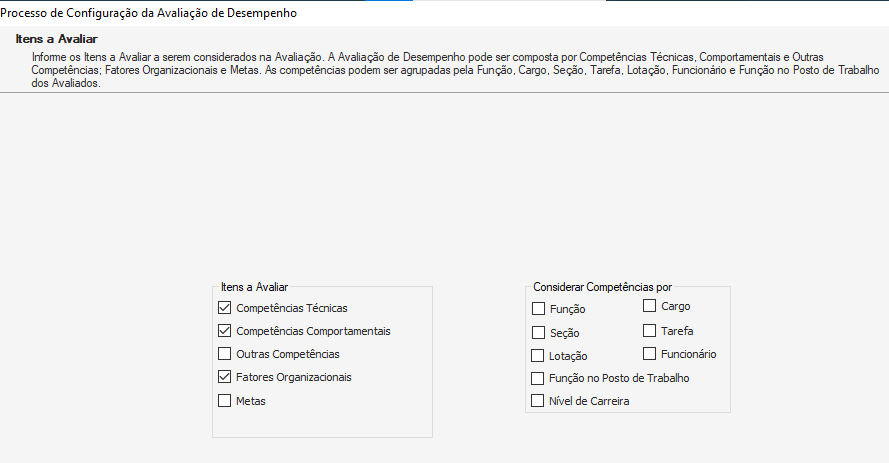Enable the Nível de Carreira checkbox
Screen dimensions: 889x463
pos(539,402)
